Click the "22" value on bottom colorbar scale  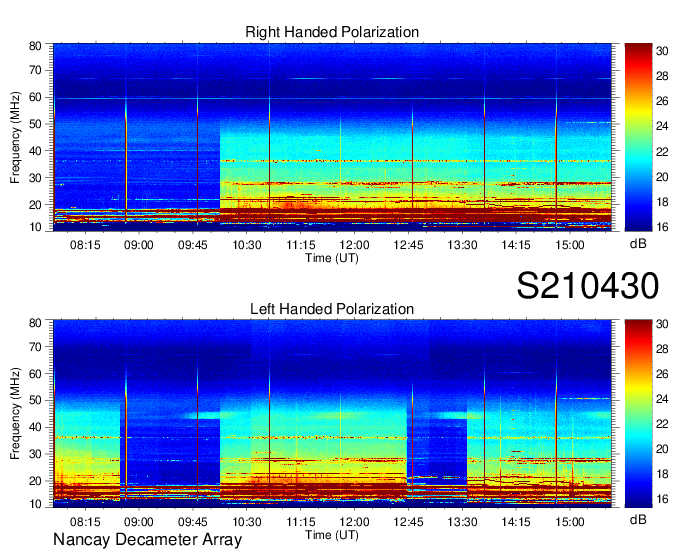[x=662, y=424]
